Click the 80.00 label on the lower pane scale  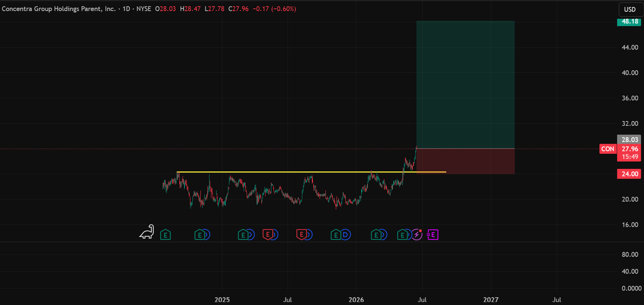(x=630, y=254)
